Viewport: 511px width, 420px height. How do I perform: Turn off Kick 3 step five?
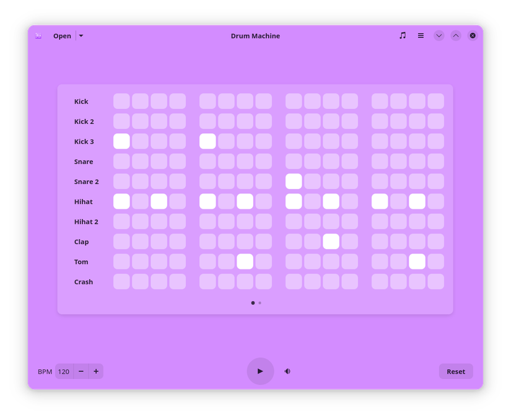click(207, 141)
